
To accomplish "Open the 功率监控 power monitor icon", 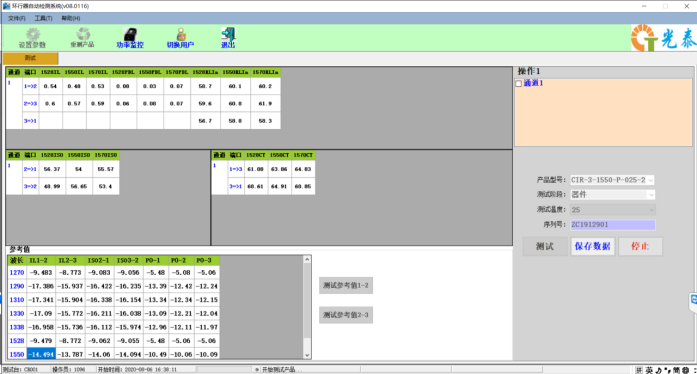I will (x=130, y=34).
